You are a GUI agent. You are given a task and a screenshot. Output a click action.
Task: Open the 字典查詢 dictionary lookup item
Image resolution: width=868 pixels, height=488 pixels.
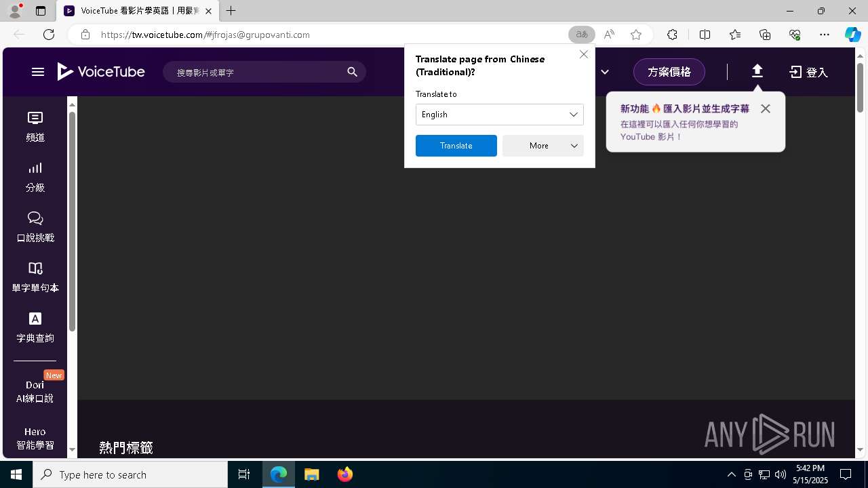click(x=35, y=328)
